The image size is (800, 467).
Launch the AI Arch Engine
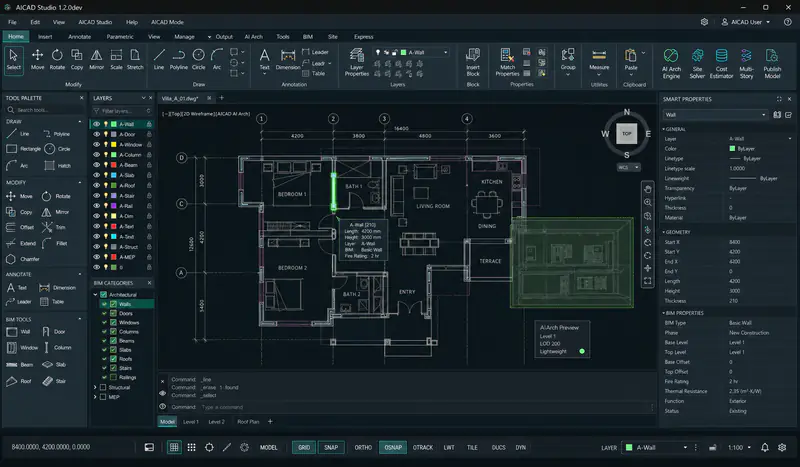[671, 64]
